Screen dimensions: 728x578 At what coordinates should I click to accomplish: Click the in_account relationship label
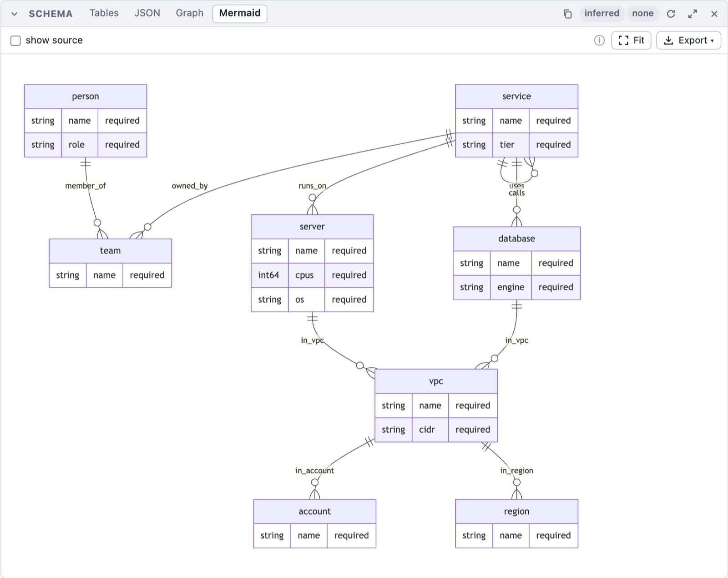click(x=314, y=471)
